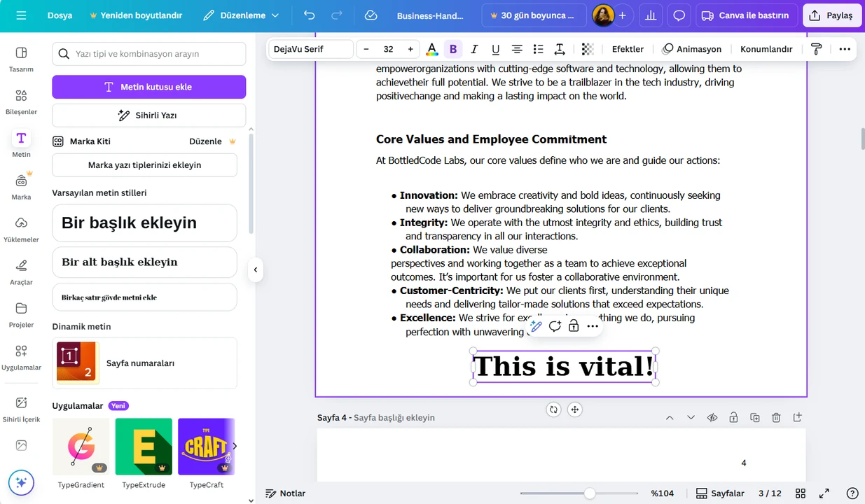Show next apps in Uygulamalar carousel
This screenshot has width=865, height=504.
coord(235,446)
